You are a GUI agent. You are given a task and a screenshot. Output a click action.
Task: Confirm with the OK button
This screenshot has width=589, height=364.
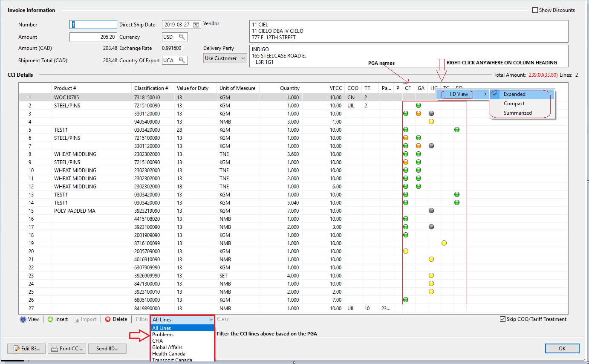[562, 349]
